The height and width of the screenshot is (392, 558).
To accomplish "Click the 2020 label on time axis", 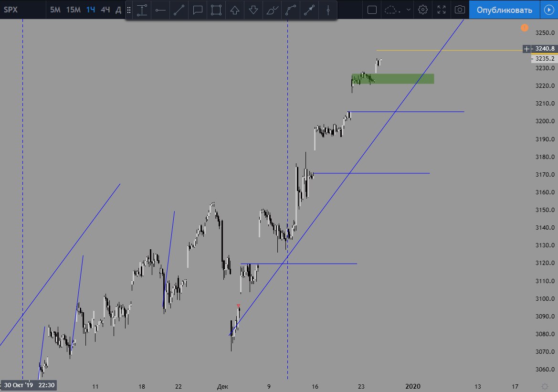I will click(413, 386).
